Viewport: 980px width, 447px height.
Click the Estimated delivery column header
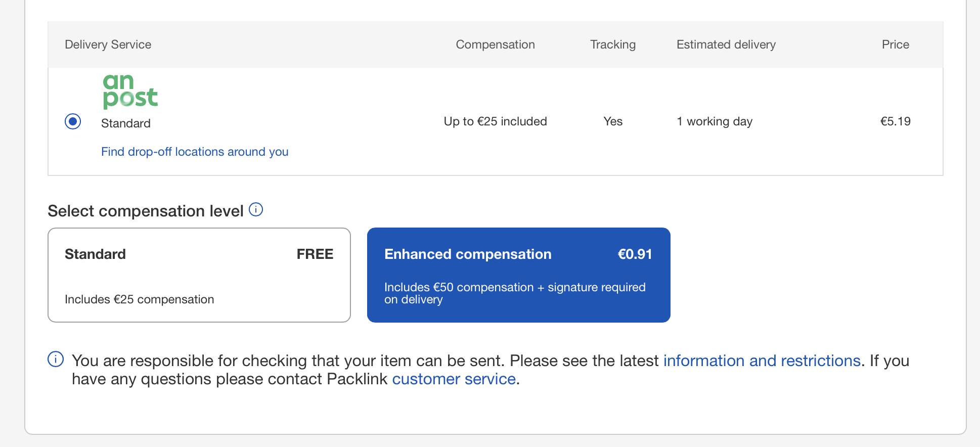726,44
